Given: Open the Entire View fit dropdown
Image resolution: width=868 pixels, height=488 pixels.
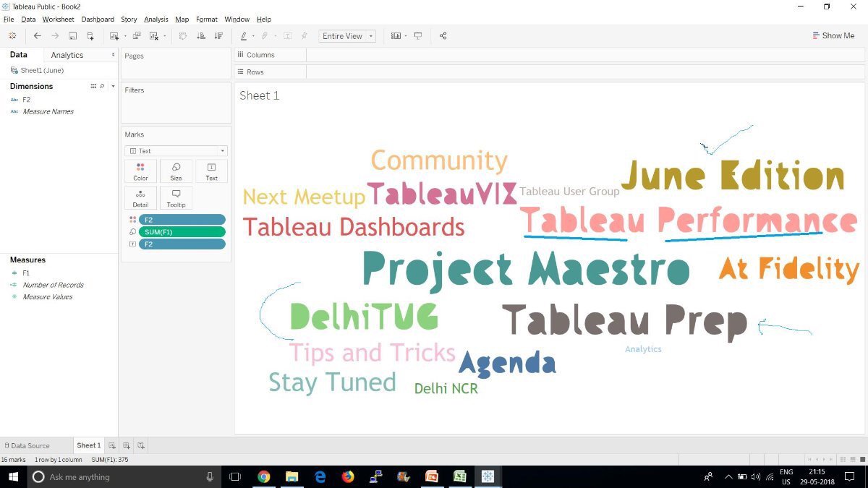Looking at the screenshot, I should (x=347, y=35).
